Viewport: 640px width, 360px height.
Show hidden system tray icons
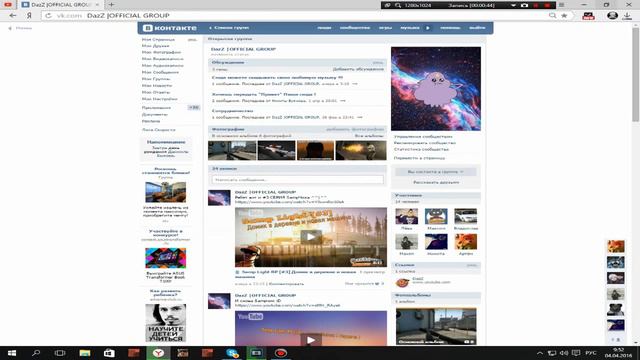(540, 353)
